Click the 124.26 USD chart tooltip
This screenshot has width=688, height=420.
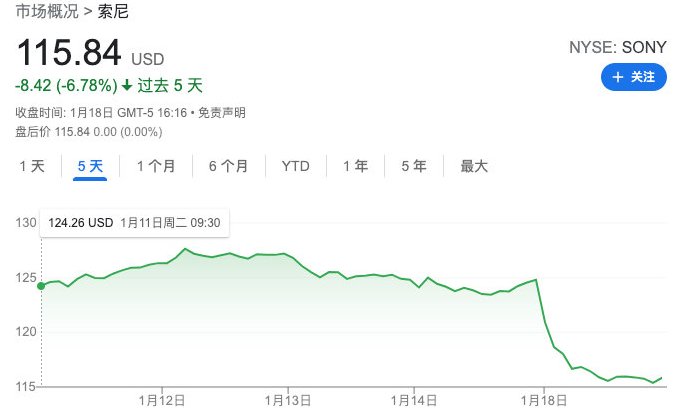point(135,223)
